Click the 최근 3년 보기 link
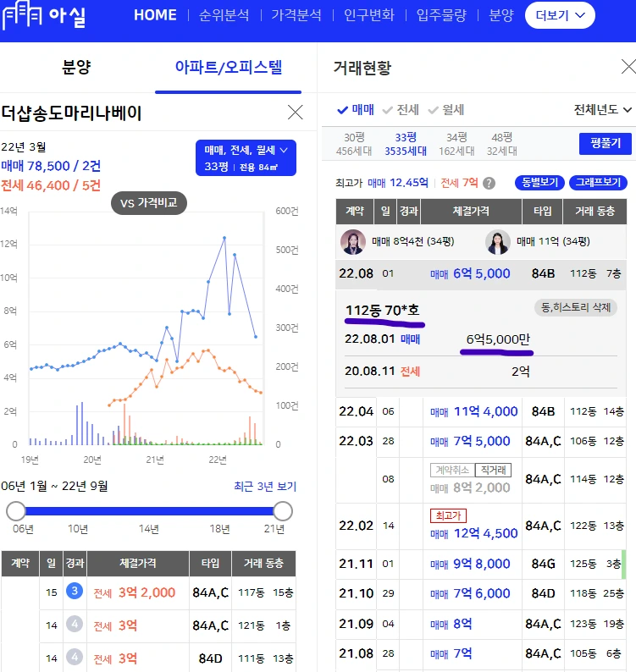This screenshot has width=636, height=672. (265, 486)
